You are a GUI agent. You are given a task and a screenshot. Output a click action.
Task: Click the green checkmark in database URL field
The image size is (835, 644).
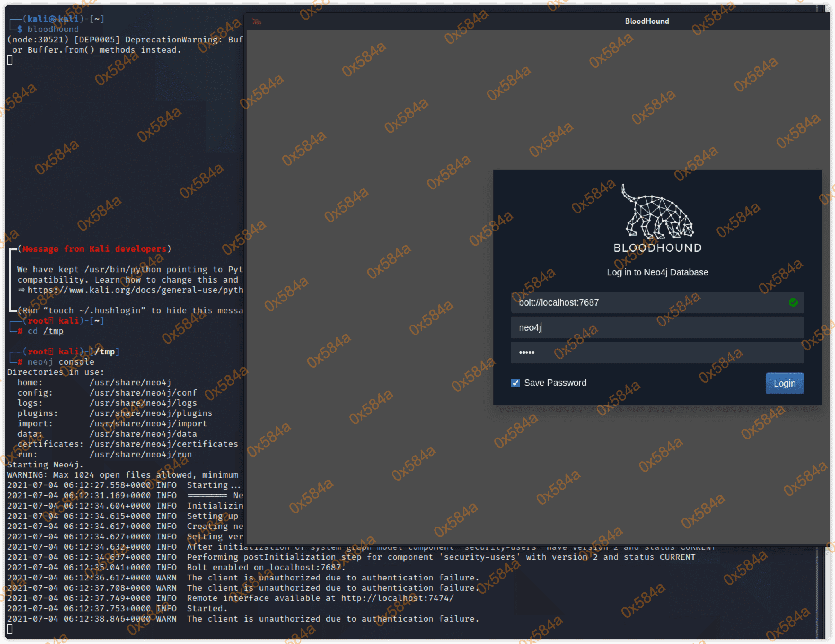(793, 302)
